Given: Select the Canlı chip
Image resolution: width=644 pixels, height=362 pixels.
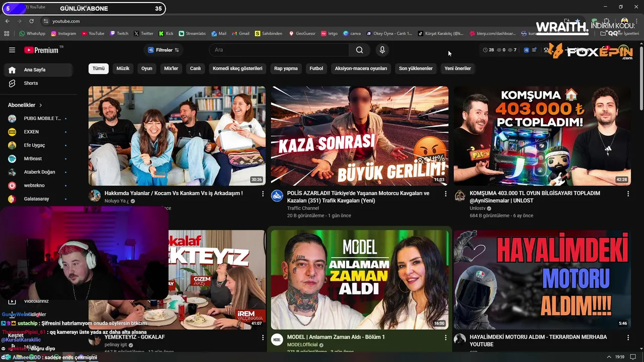Looking at the screenshot, I should pos(195,68).
